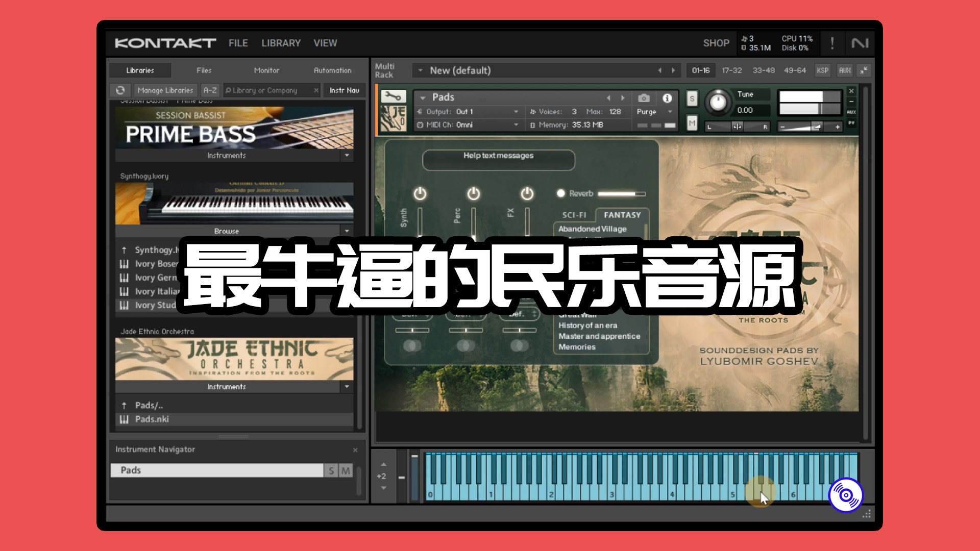The width and height of the screenshot is (980, 551).
Task: Click Manage Libraries button
Action: tap(165, 90)
